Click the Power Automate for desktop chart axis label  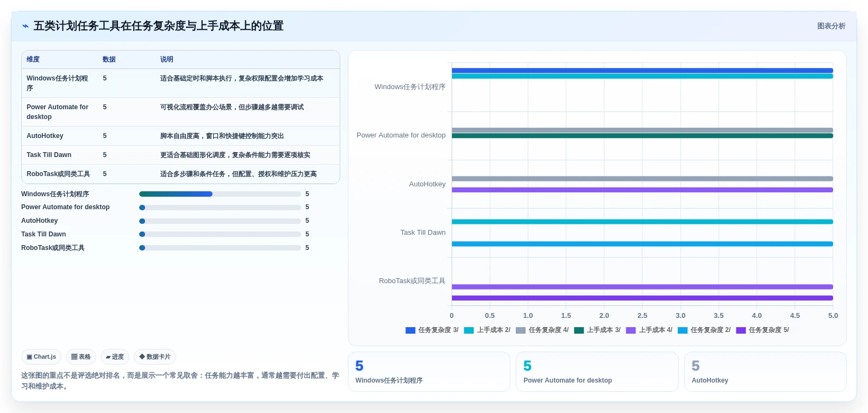pos(401,135)
